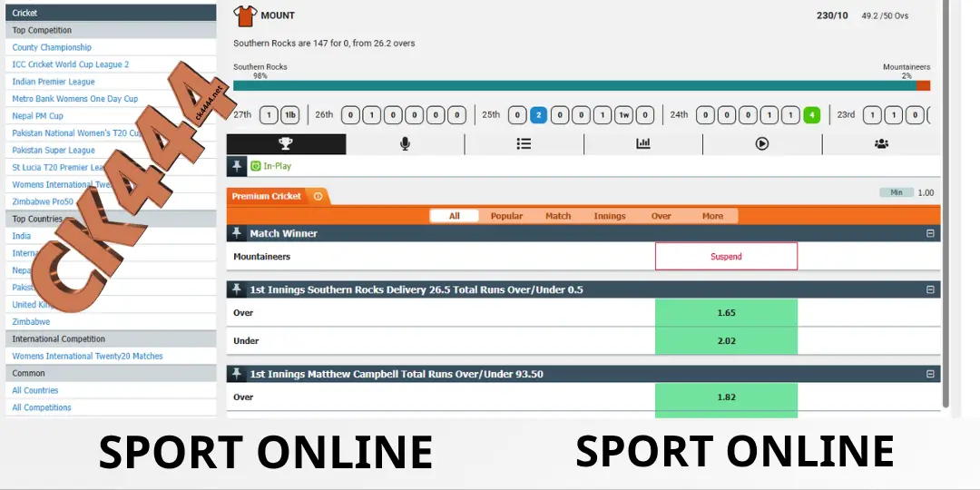Open Metro Bank Womens One Day Cup
This screenshot has width=980, height=490.
coord(75,99)
